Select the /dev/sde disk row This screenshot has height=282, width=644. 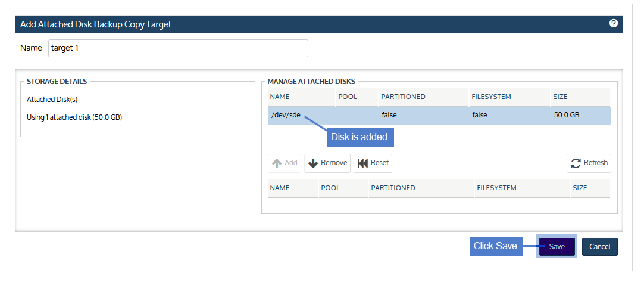point(439,115)
